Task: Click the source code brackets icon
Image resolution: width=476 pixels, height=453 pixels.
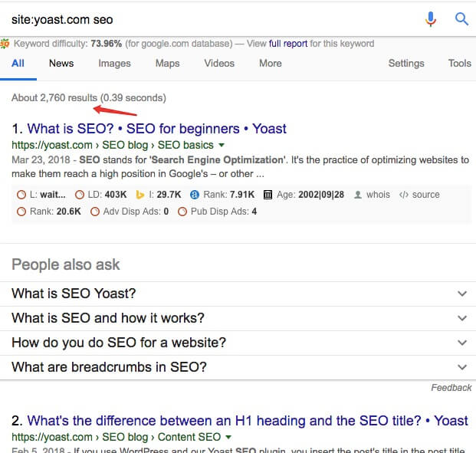Action: [404, 195]
